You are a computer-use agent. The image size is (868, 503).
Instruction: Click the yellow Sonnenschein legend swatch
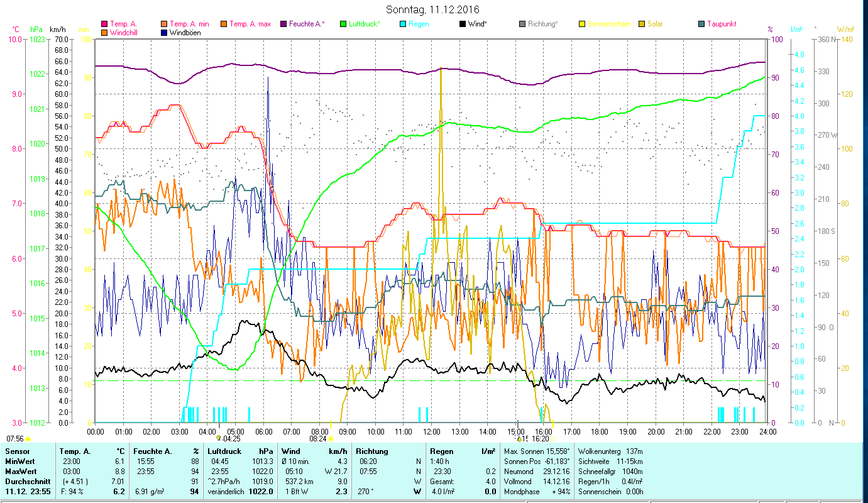coord(582,25)
